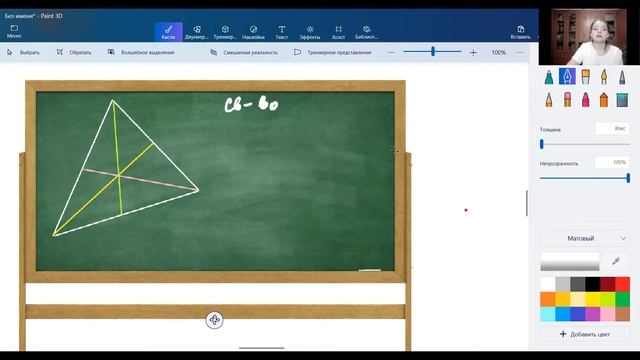Viewport: 640px width, 360px height.
Task: Pick the pink color swatch
Action: click(x=607, y=314)
